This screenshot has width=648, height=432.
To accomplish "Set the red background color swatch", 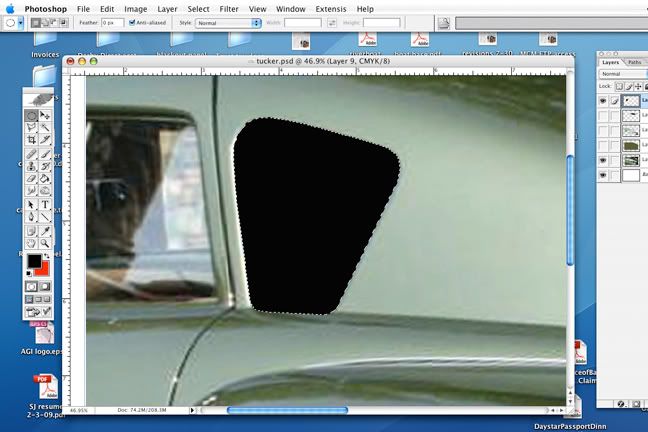I will [x=43, y=270].
